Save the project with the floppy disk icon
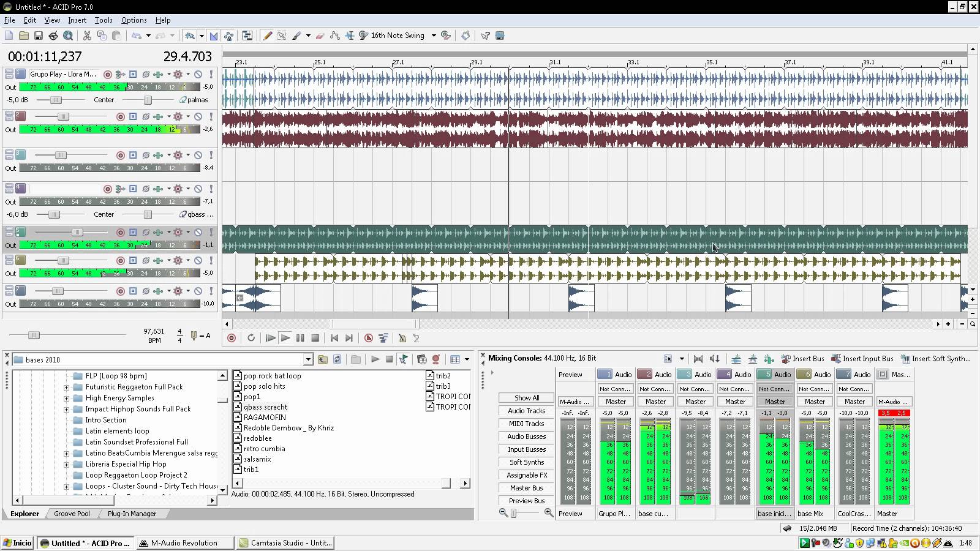 (39, 36)
